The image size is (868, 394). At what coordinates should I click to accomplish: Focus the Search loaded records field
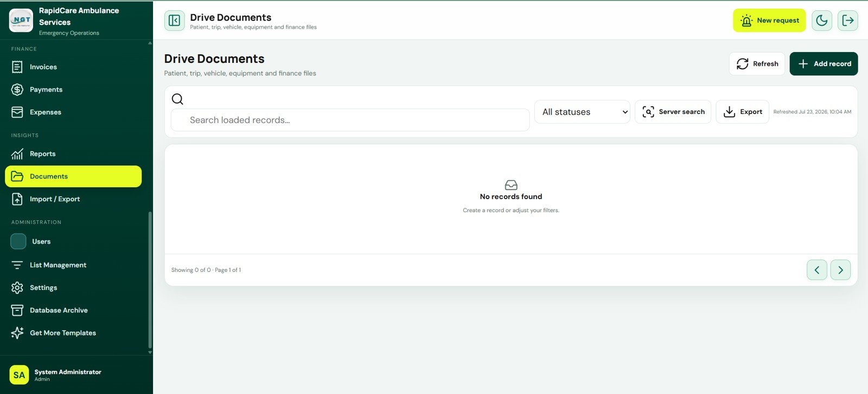[350, 120]
